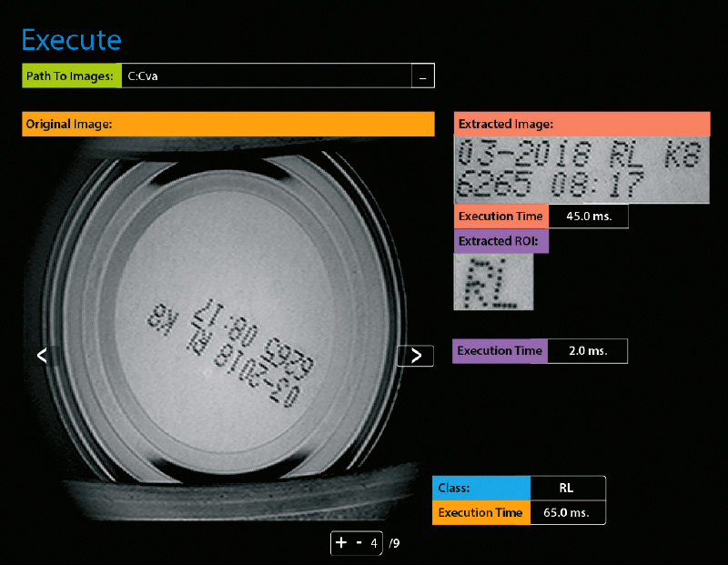Click the Extracted Image header bar
This screenshot has width=728, height=565.
(581, 125)
